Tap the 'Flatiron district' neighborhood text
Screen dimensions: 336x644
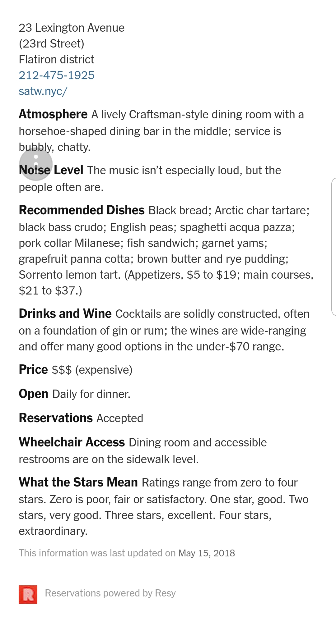point(56,60)
